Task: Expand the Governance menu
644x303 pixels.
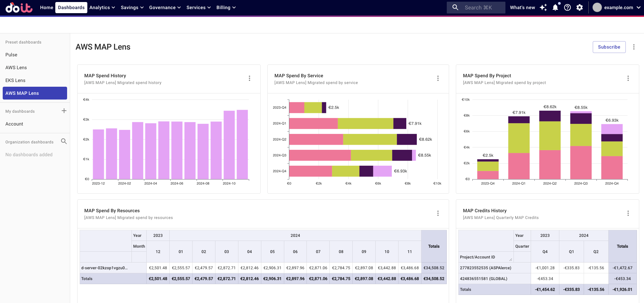Action: [x=165, y=7]
